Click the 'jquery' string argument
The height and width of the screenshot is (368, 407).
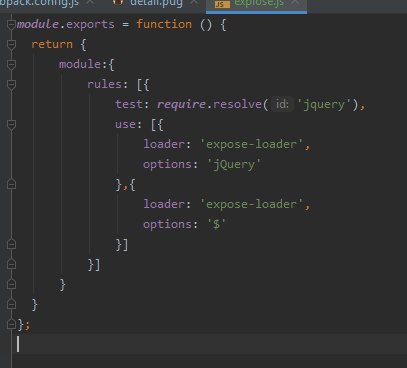[324, 105]
